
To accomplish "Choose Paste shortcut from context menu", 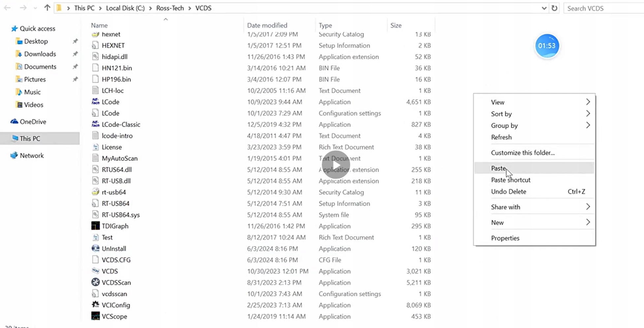I will pos(534,180).
